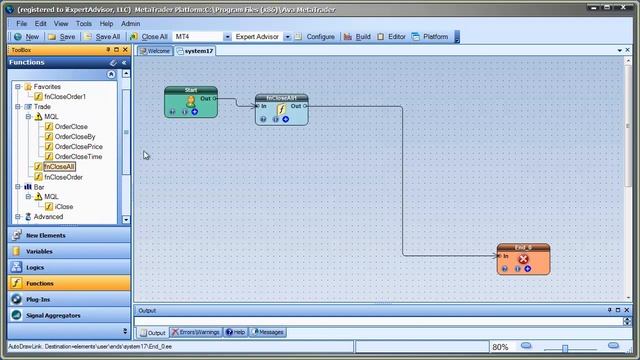Switch to the system17 tab

point(195,51)
